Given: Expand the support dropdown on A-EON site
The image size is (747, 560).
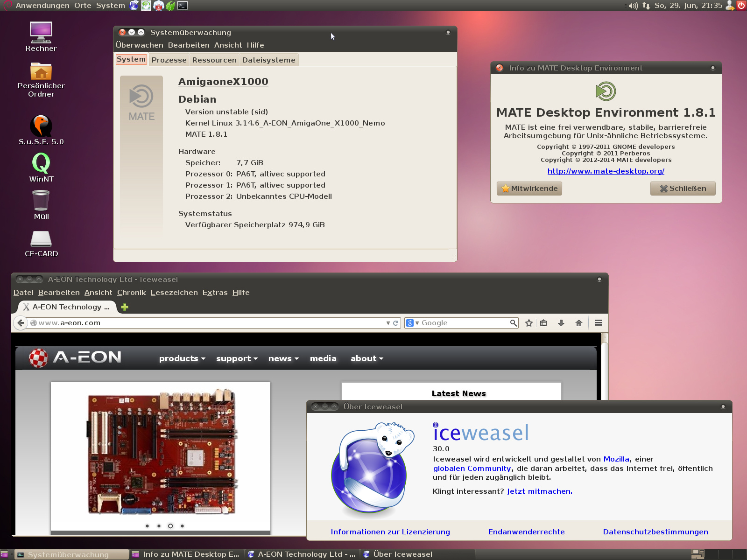Looking at the screenshot, I should click(x=237, y=358).
